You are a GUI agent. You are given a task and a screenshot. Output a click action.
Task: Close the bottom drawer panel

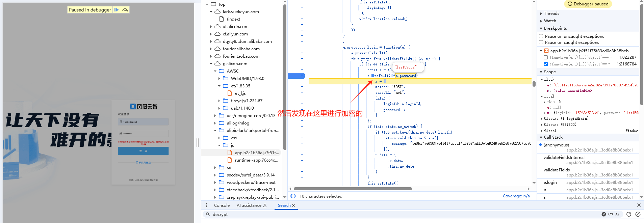[639, 205]
